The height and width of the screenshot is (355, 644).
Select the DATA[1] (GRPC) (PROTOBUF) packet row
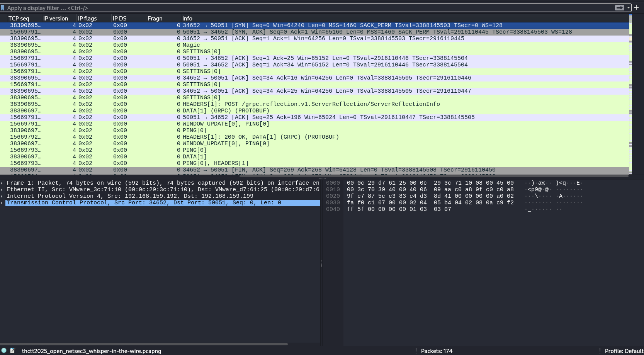point(314,110)
